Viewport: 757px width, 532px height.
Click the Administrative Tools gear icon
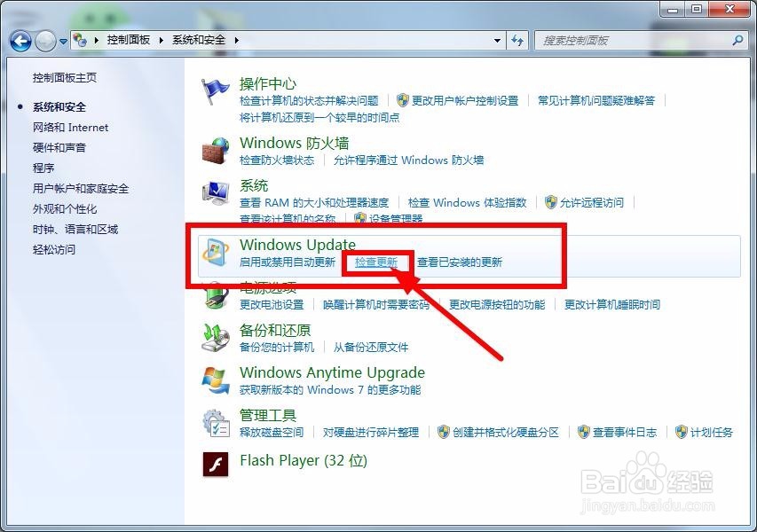click(x=215, y=423)
